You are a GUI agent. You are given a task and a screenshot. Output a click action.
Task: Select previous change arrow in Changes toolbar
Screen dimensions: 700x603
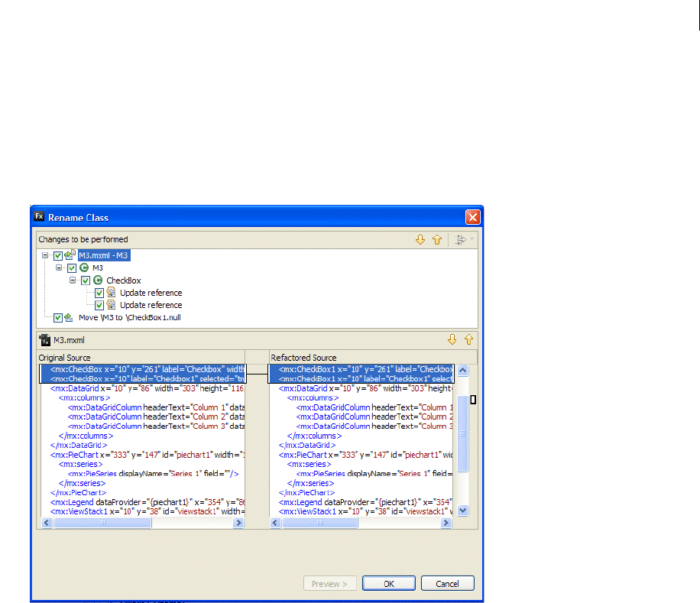[437, 240]
